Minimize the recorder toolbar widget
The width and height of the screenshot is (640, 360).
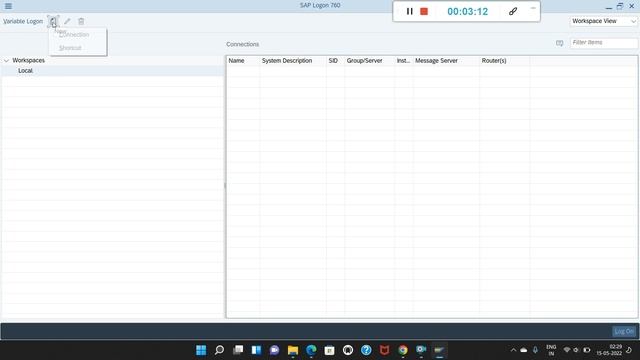point(533,8)
